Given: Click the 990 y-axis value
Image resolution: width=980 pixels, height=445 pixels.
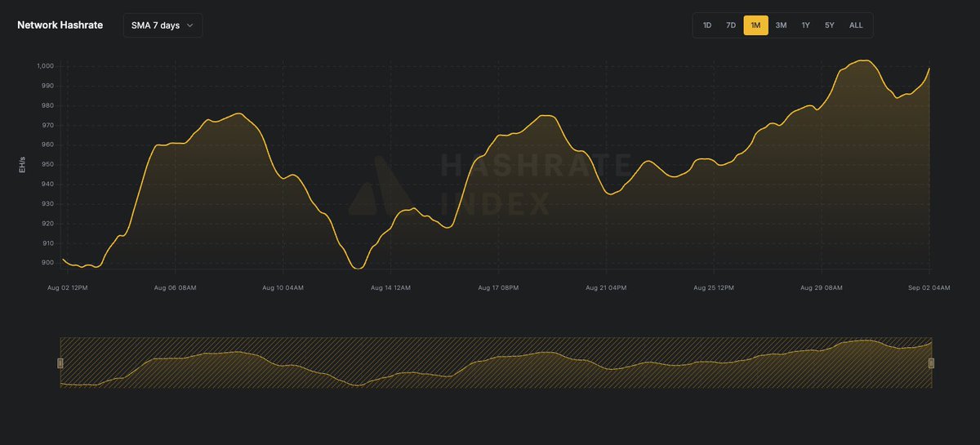Looking at the screenshot, I should click(x=47, y=86).
